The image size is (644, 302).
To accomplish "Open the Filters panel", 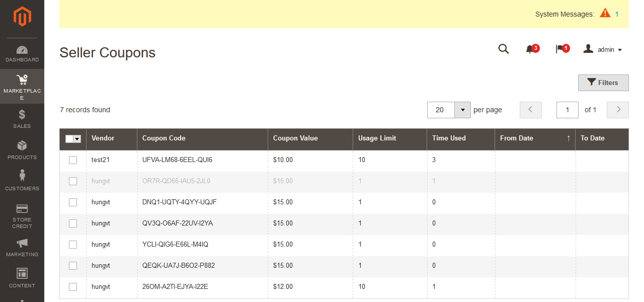I will click(x=603, y=83).
